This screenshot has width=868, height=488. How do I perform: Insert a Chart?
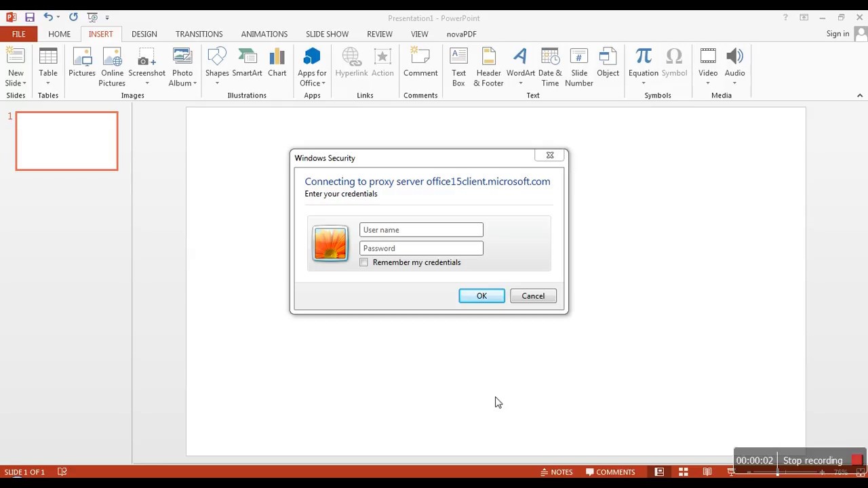coord(277,62)
